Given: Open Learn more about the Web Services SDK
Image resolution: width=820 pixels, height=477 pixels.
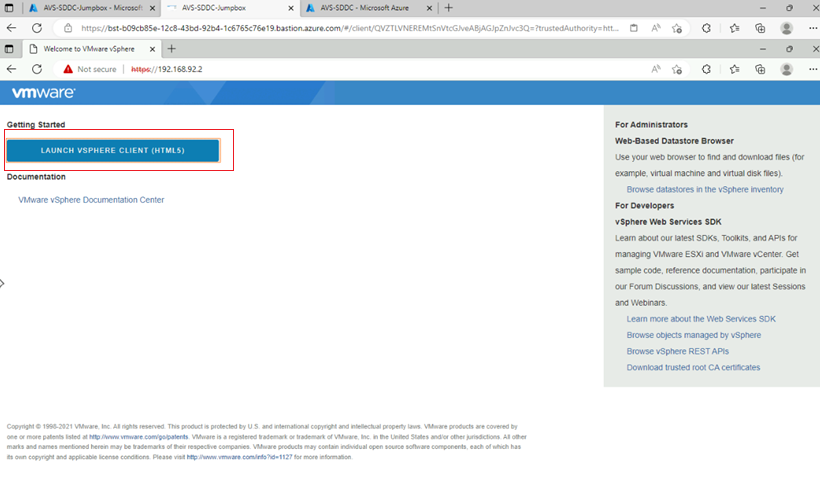Looking at the screenshot, I should [701, 319].
